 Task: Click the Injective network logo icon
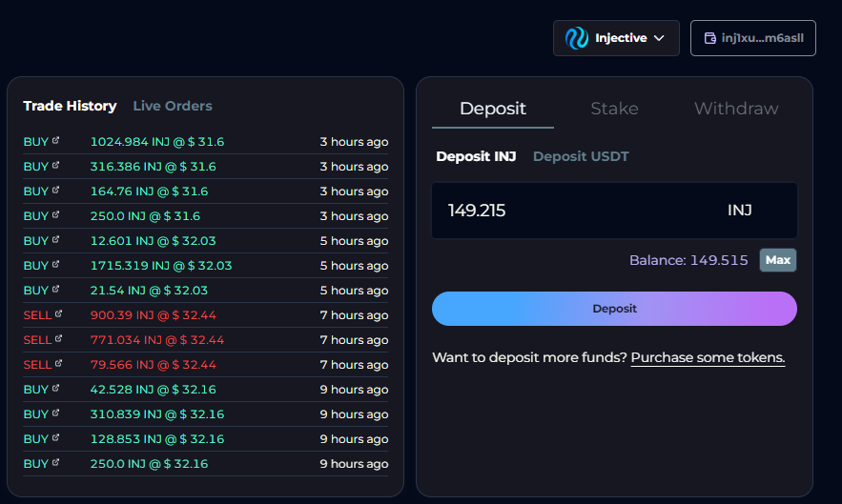tap(577, 38)
